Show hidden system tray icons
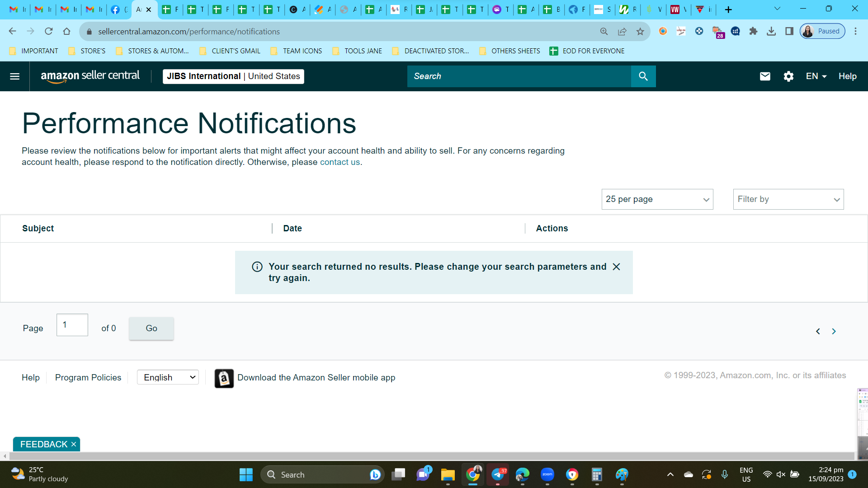The image size is (868, 488). pos(670,474)
